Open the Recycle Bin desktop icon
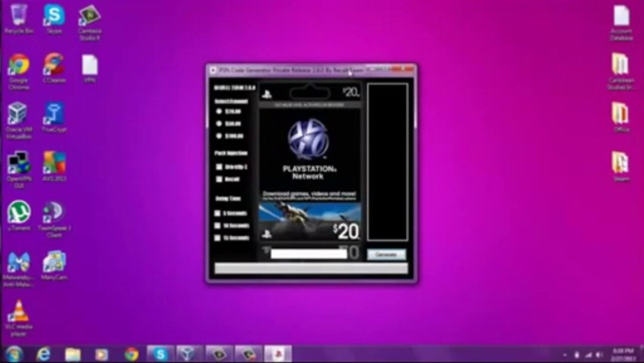Screen dimensions: 644x363 (19, 18)
